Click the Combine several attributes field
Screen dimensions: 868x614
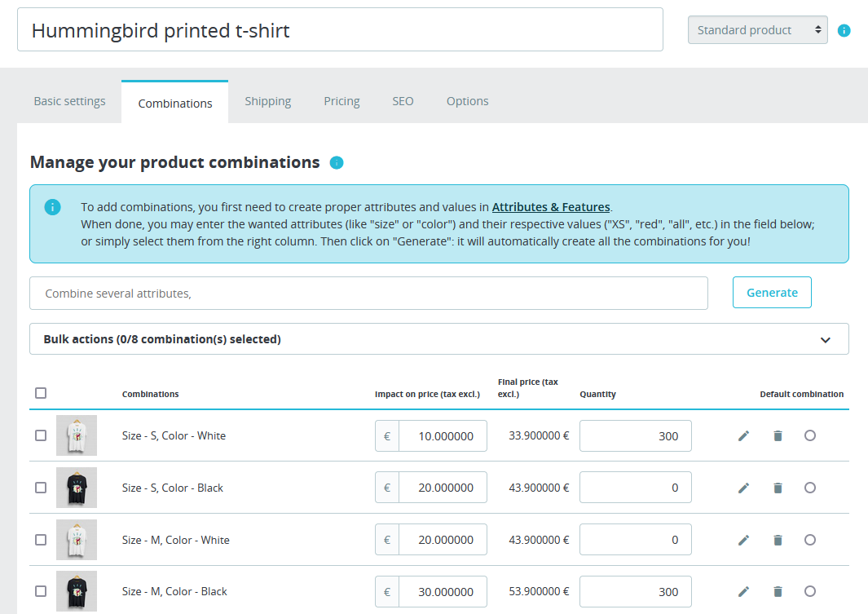[x=368, y=294]
